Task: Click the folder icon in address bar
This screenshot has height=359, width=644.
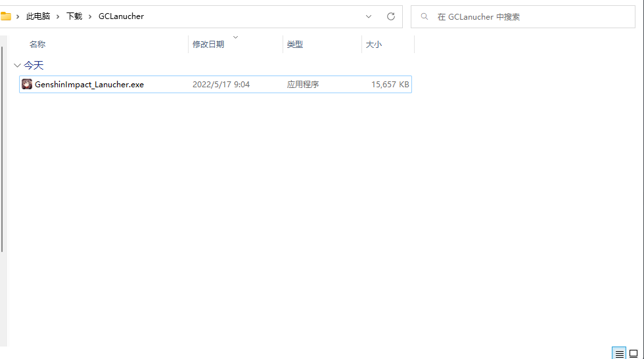Action: point(5,16)
